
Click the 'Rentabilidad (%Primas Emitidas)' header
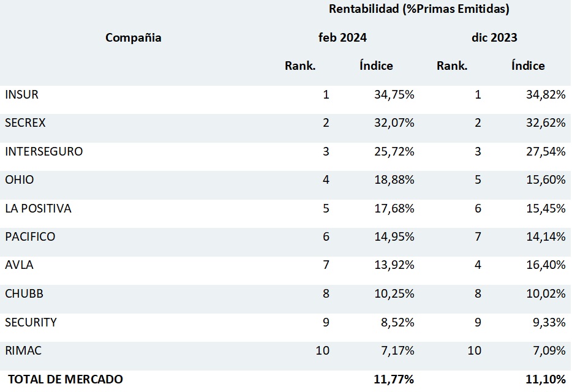[x=419, y=9]
